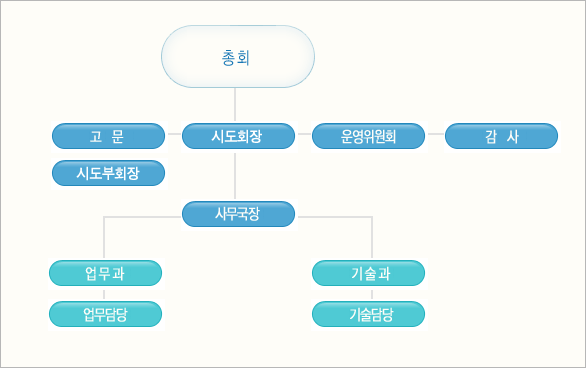Open the 시도회장 node

point(238,136)
